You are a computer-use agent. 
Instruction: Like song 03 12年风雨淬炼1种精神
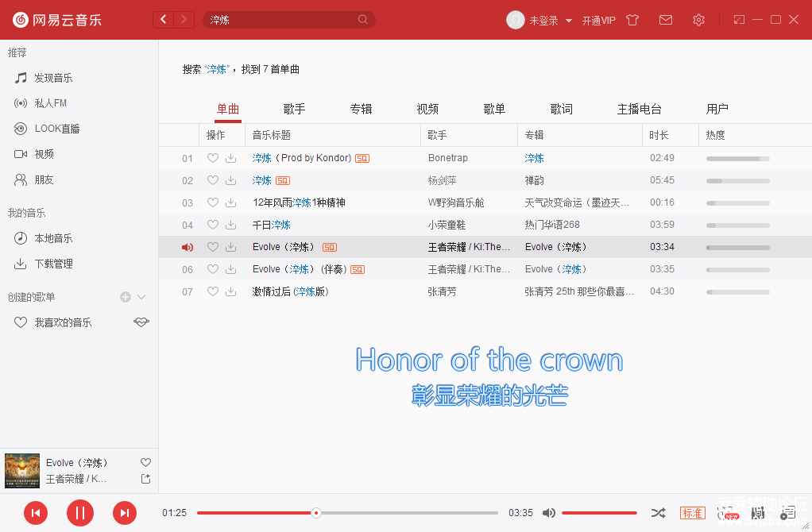pos(212,202)
